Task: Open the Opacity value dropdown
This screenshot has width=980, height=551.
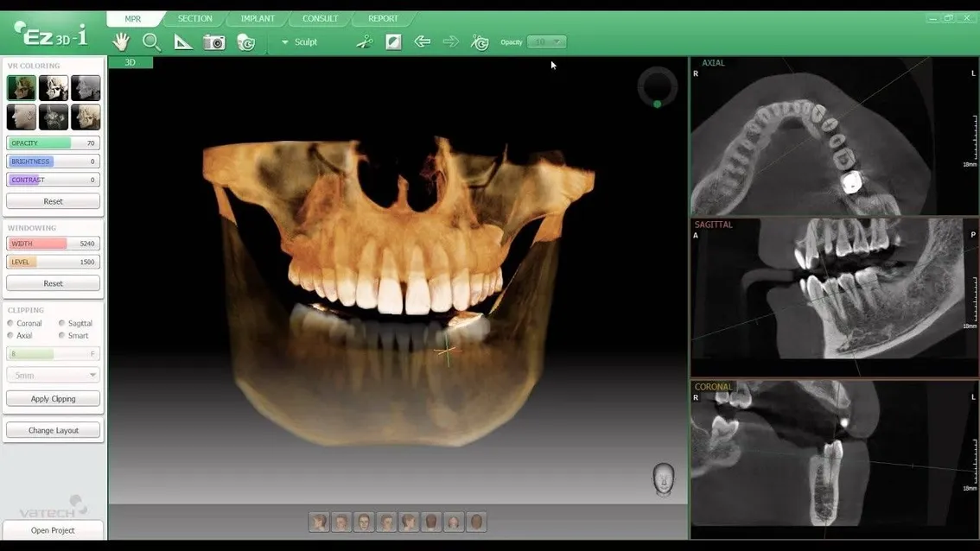Action: 547,41
